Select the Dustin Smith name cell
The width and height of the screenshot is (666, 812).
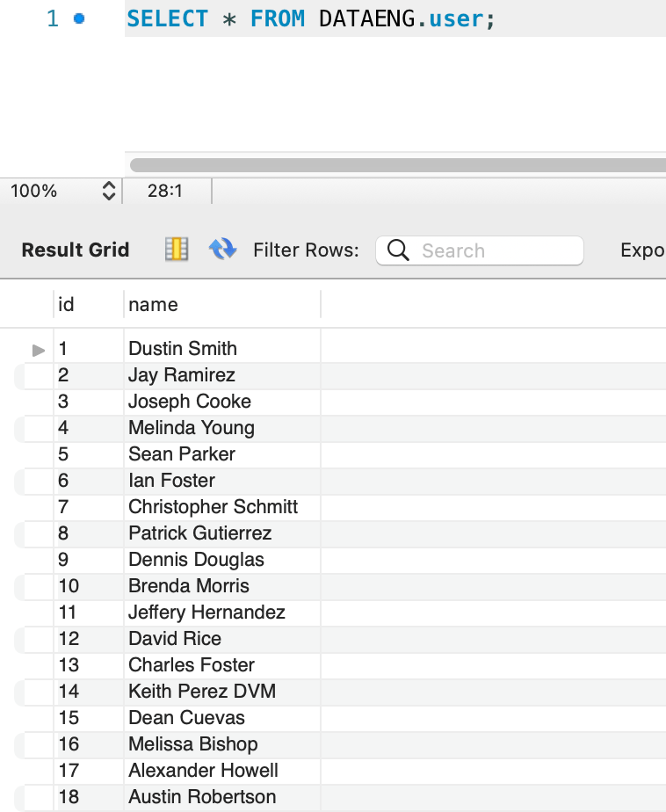183,349
